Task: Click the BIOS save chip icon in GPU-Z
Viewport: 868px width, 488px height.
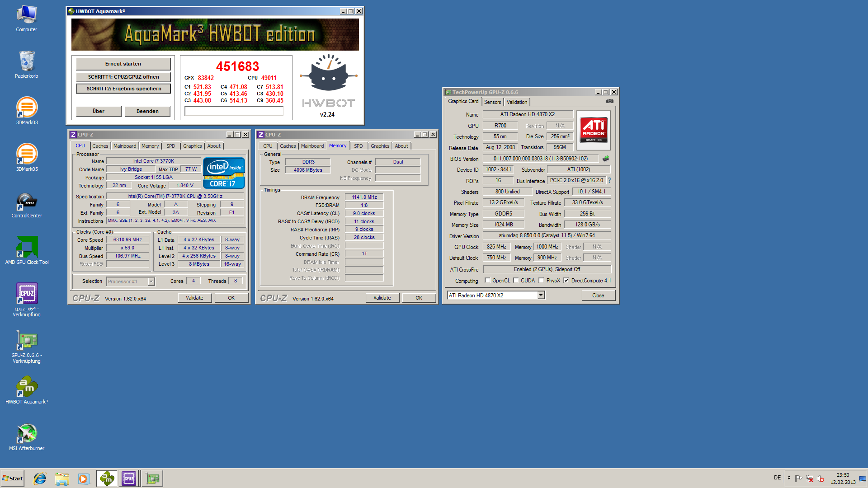Action: click(606, 159)
